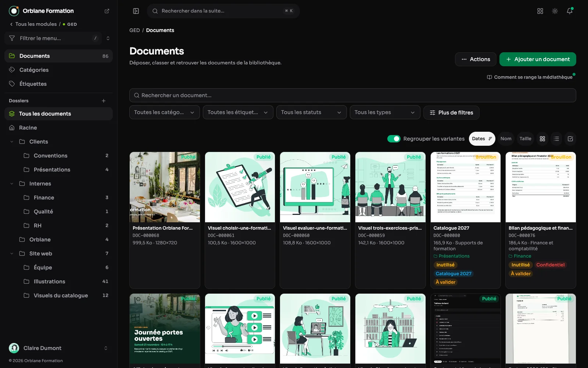The height and width of the screenshot is (368, 588).
Task: Enable multi-select checkbox icon
Action: [x=570, y=139]
